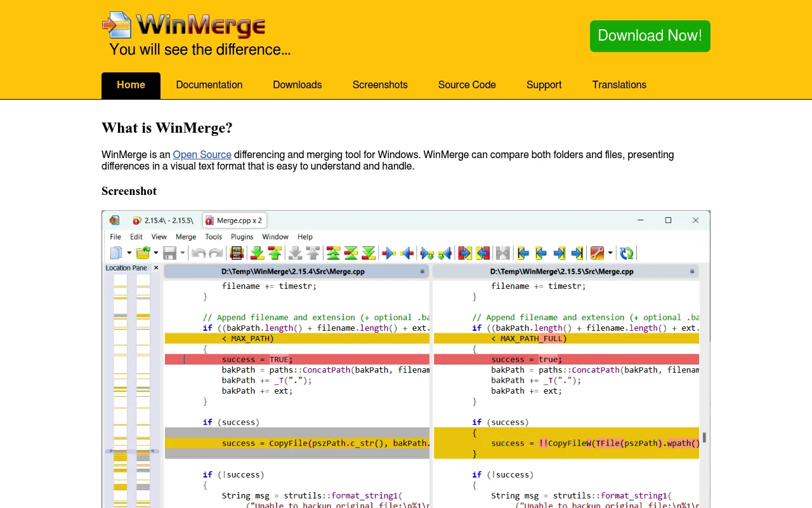The image size is (812, 508).
Task: Select the Home navigation tab
Action: (x=131, y=85)
